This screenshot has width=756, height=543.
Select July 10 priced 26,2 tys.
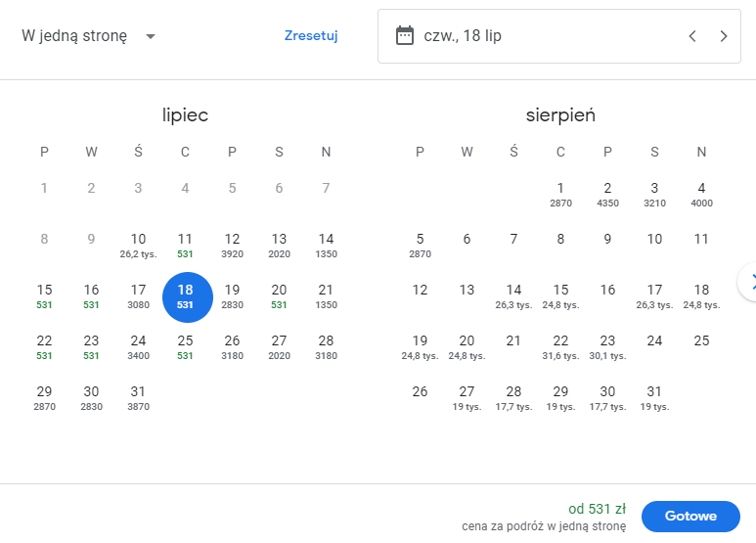click(x=138, y=246)
